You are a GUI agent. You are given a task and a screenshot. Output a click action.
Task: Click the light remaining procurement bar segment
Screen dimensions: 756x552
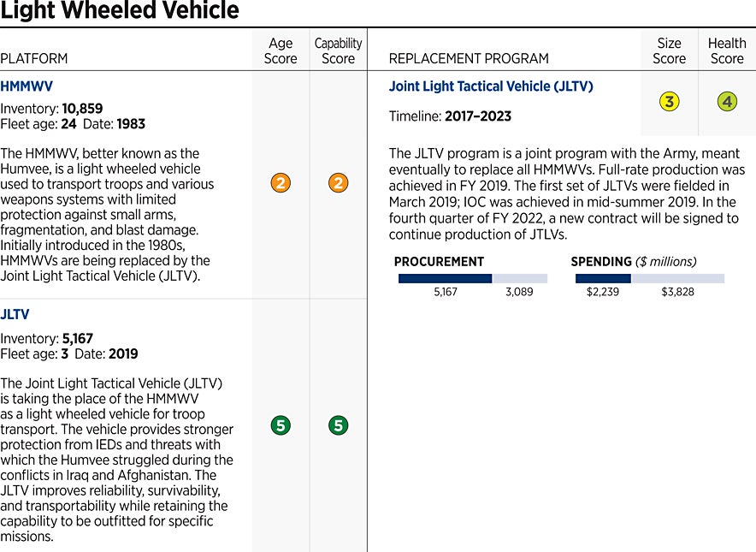tap(519, 278)
